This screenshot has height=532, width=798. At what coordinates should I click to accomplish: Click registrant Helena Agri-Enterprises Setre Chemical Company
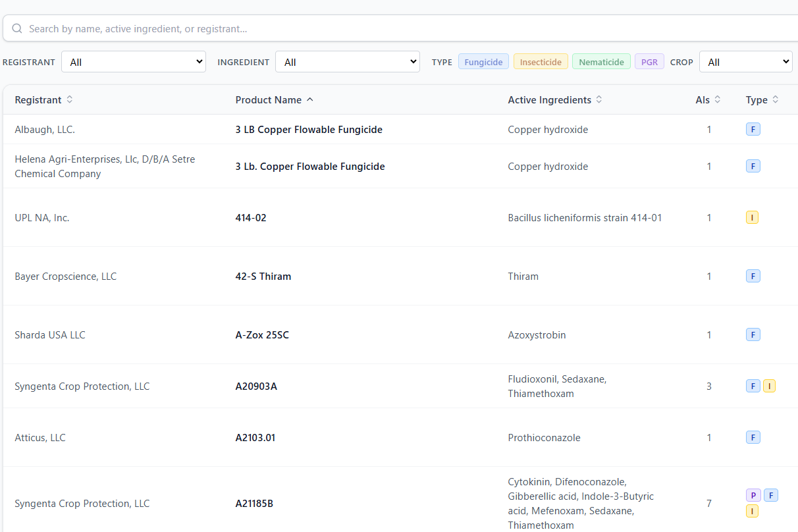point(105,167)
